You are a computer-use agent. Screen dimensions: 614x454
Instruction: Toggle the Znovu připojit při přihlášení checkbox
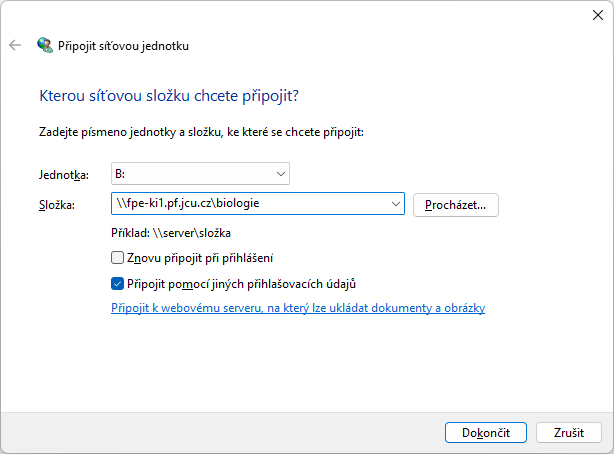point(117,258)
